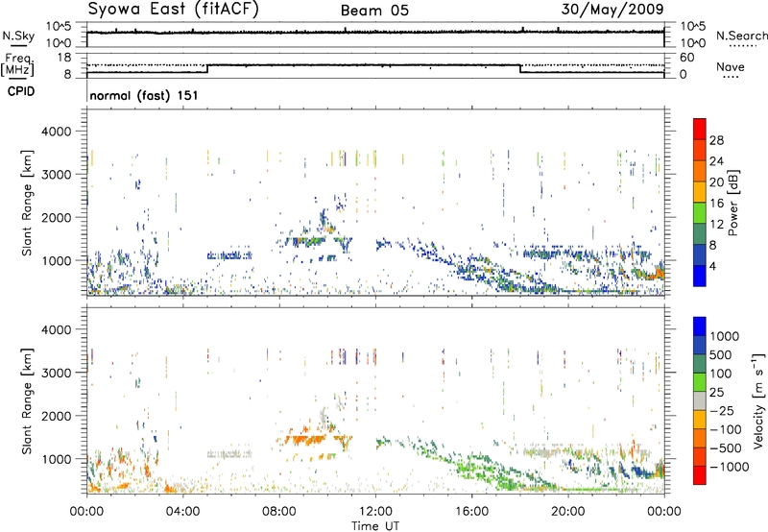Pick the red bottom segment of velocity colorbar
768x532 pixels.
700,475
